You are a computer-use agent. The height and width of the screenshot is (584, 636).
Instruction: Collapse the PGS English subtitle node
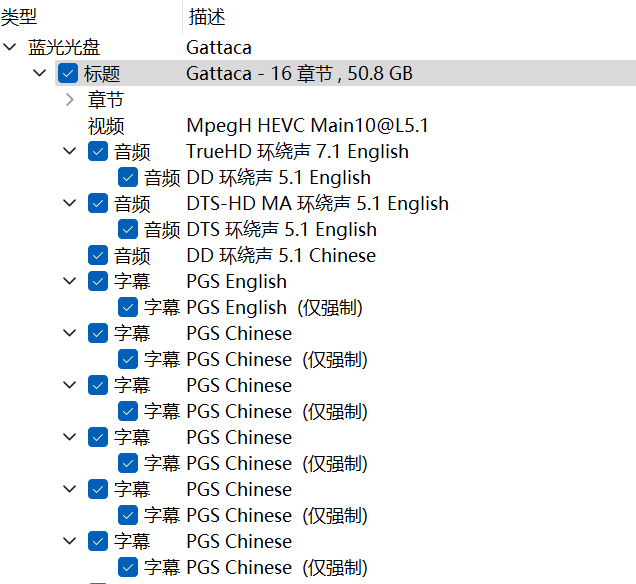tap(70, 281)
